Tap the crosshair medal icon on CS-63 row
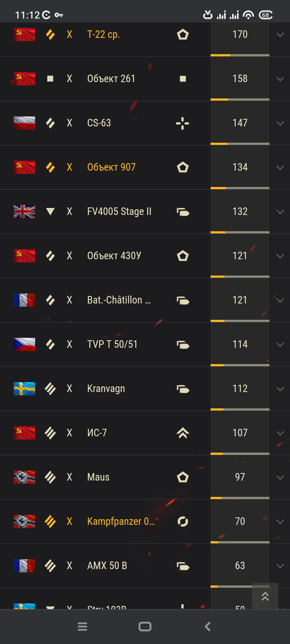290x644 pixels. (183, 123)
